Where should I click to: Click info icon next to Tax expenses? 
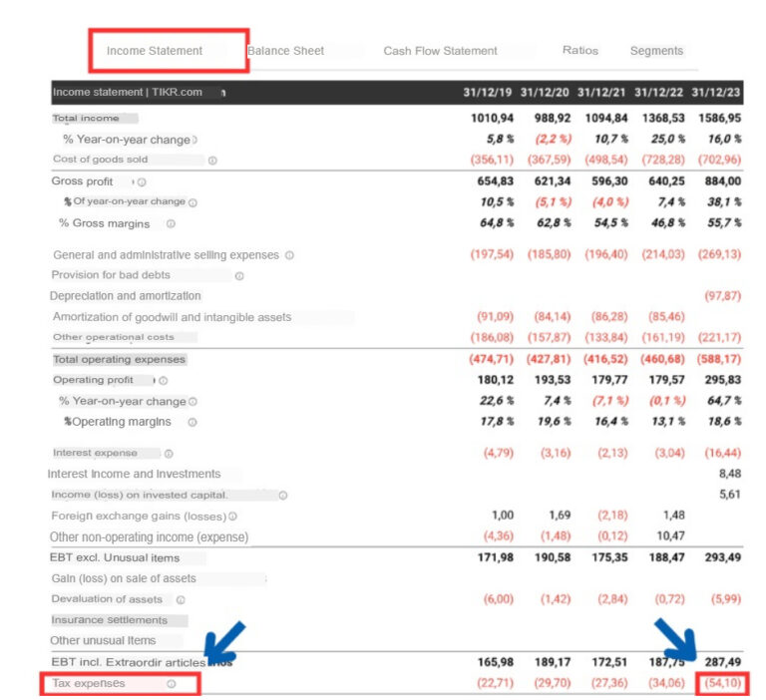[x=171, y=684]
